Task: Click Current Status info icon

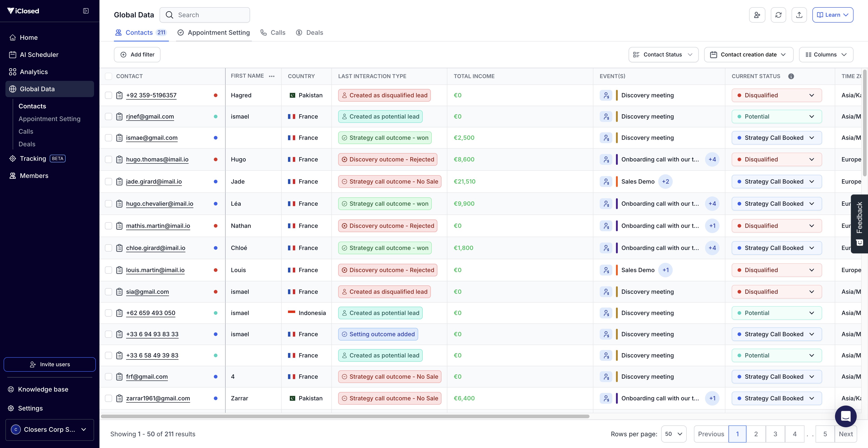Action: pyautogui.click(x=791, y=76)
